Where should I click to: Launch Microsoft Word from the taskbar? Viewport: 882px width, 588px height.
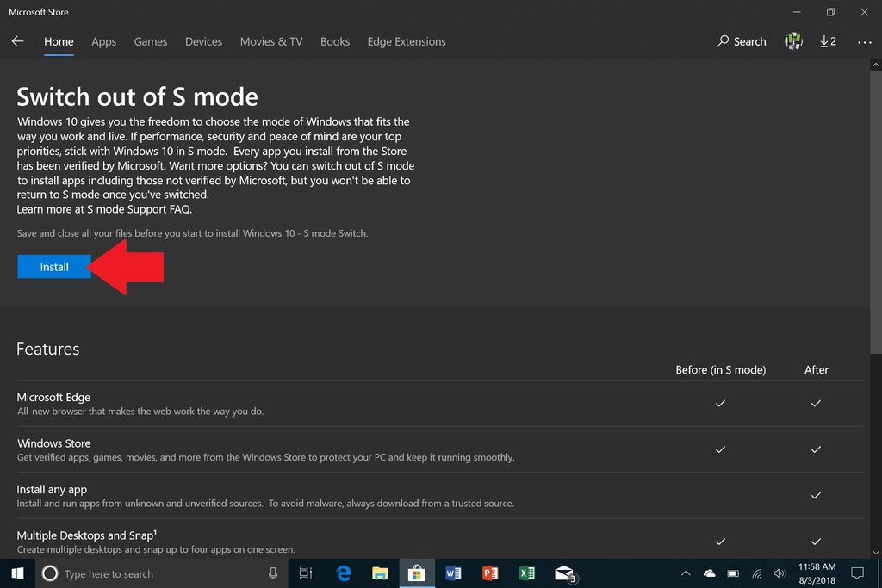tap(453, 573)
